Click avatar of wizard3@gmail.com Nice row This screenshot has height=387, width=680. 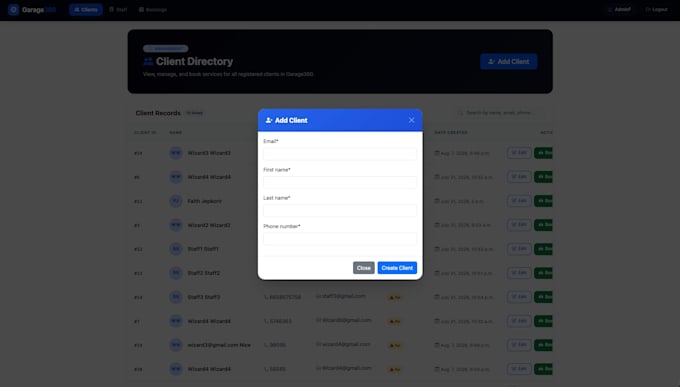tap(176, 345)
